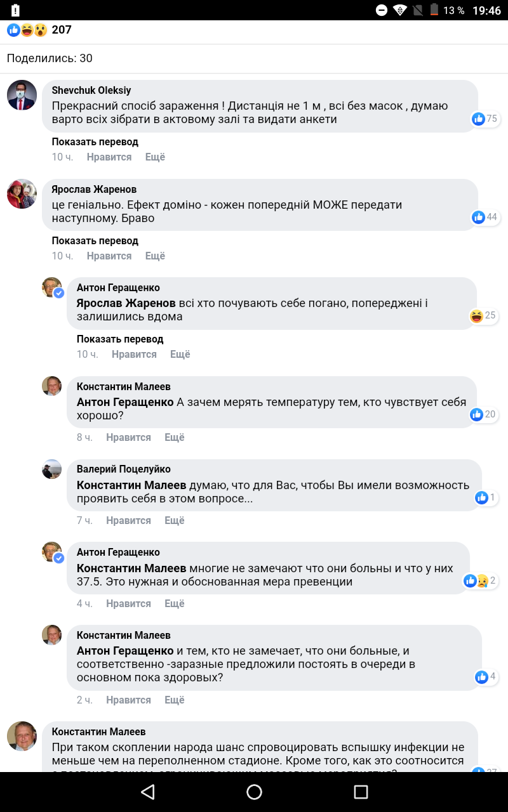Show translation under Ярослав Жаренов's comment
The height and width of the screenshot is (812, 508).
point(95,240)
